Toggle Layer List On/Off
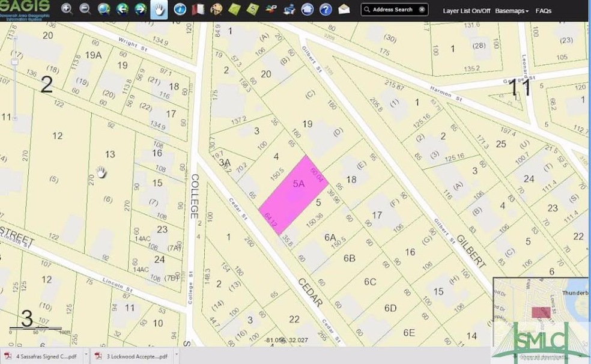Viewport: 591px width, 364px height. pos(466,11)
